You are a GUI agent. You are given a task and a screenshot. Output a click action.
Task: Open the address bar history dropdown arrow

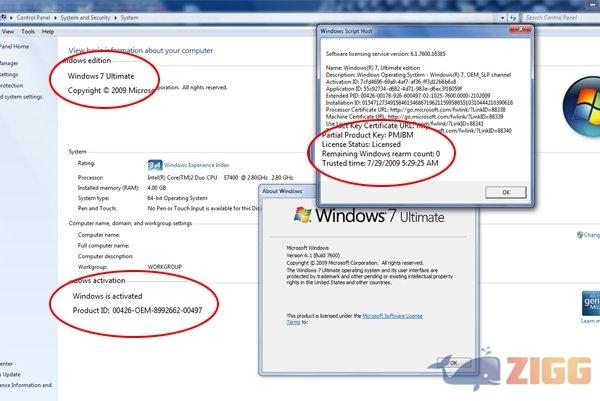[x=502, y=18]
